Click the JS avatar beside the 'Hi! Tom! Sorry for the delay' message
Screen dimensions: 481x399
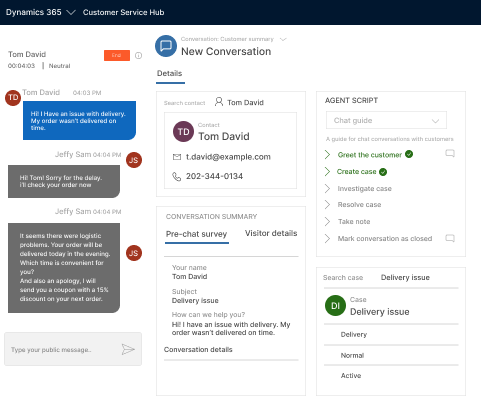tap(134, 160)
